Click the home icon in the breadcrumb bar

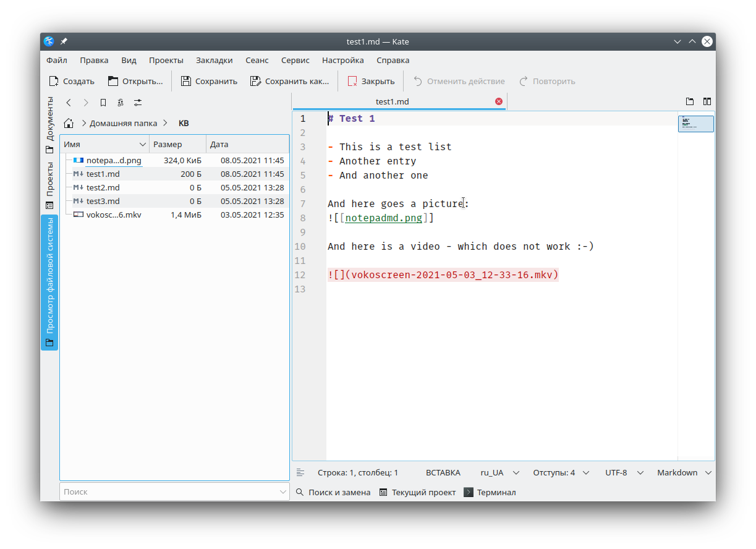coord(68,123)
